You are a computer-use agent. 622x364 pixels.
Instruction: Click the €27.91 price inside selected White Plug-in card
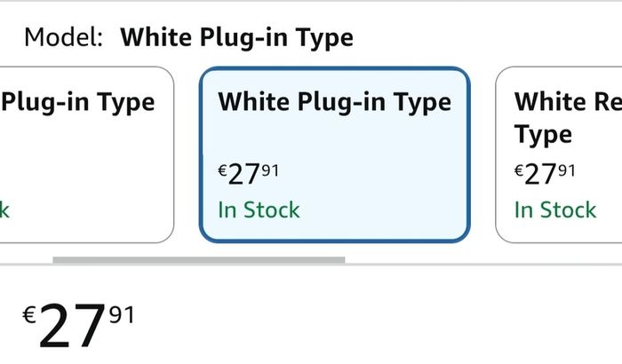click(248, 175)
